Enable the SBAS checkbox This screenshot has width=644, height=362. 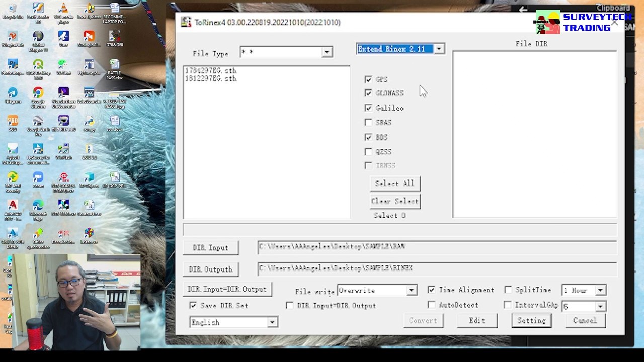(x=368, y=122)
